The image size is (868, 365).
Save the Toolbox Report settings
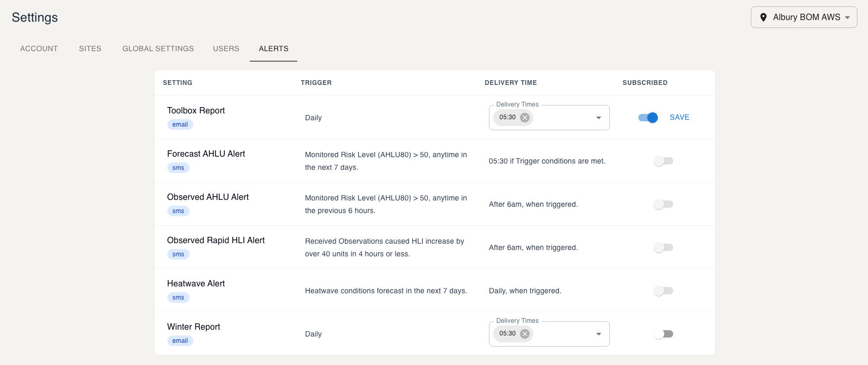[x=679, y=118]
